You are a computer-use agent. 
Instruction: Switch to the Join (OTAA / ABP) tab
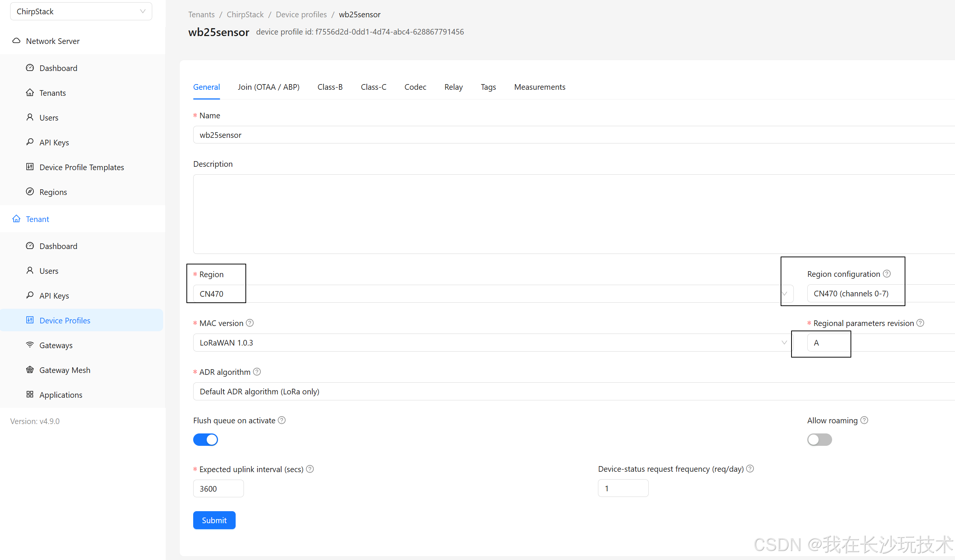click(268, 87)
